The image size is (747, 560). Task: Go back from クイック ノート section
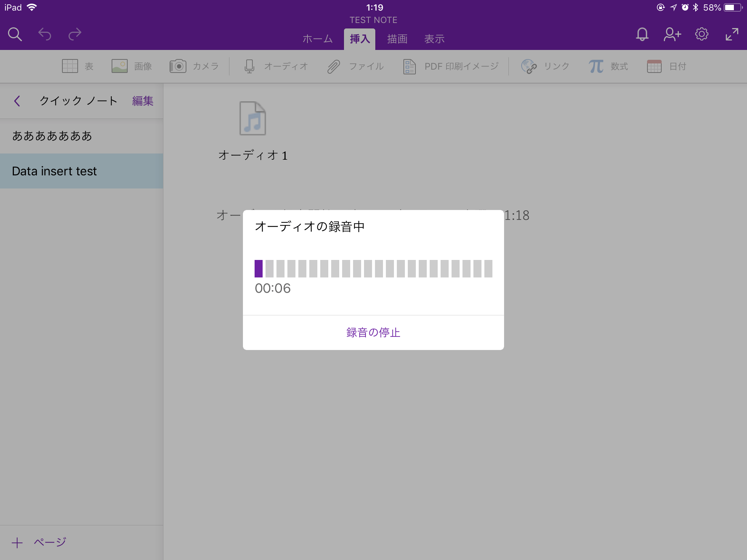[17, 101]
